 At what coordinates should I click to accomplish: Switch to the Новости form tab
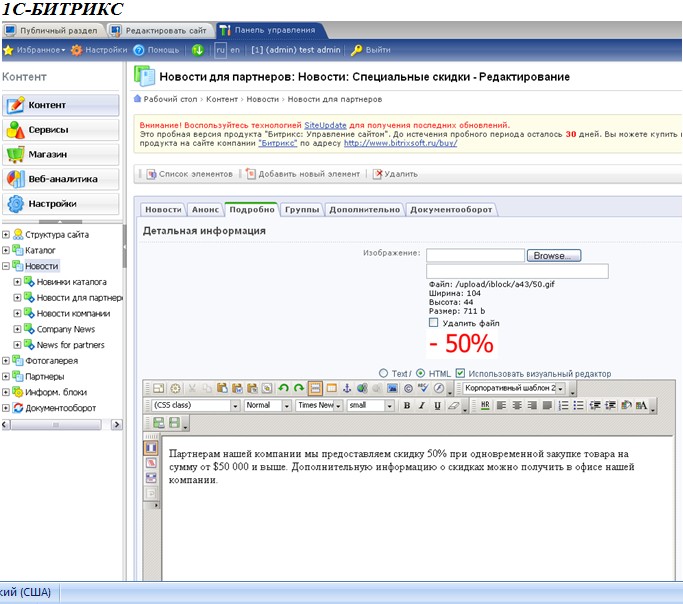tap(163, 209)
